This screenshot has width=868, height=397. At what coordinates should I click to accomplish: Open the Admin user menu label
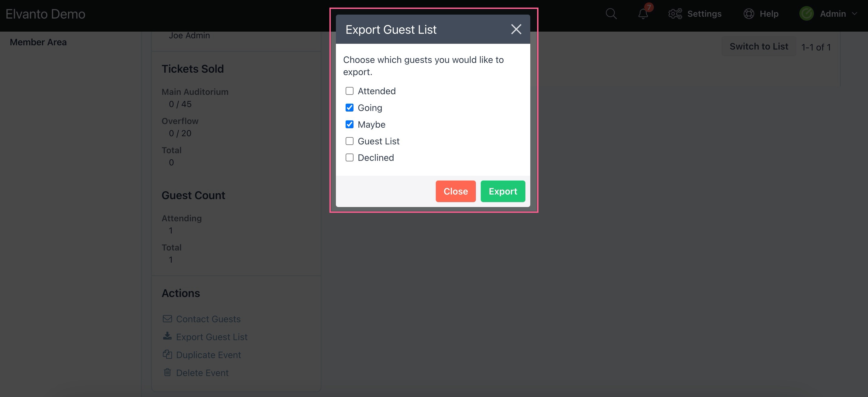tap(833, 14)
